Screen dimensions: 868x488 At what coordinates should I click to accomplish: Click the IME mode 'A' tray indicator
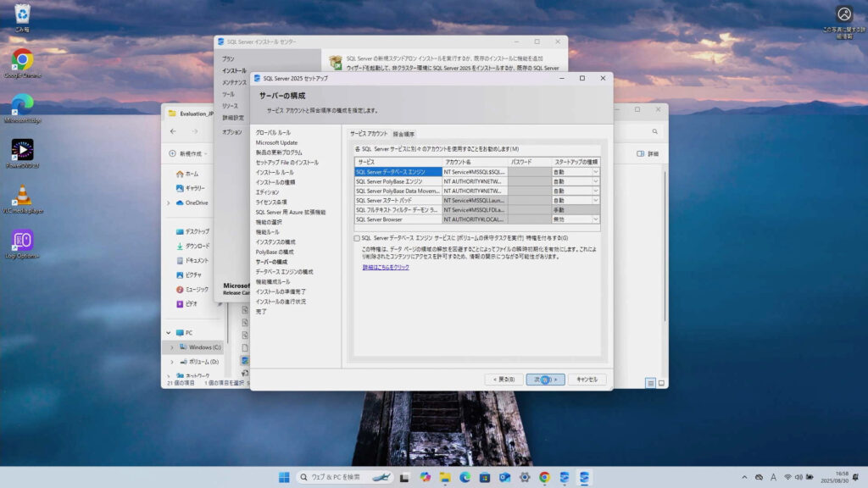coord(773,477)
